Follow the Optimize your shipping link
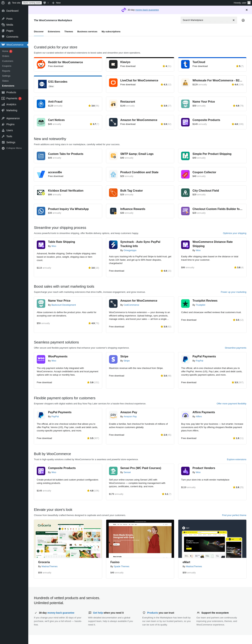Image resolution: width=252 pixels, height=644 pixels. coord(235,233)
